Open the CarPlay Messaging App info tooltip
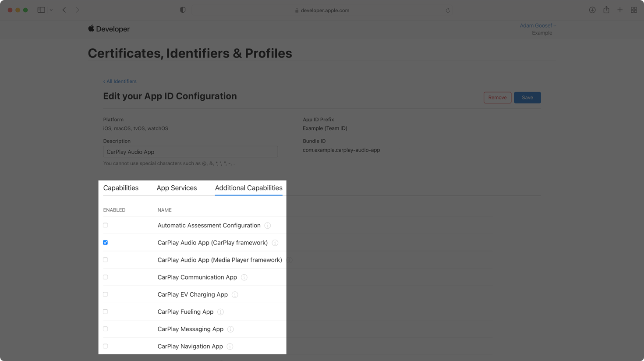Viewport: 644px width, 361px height. click(x=230, y=329)
